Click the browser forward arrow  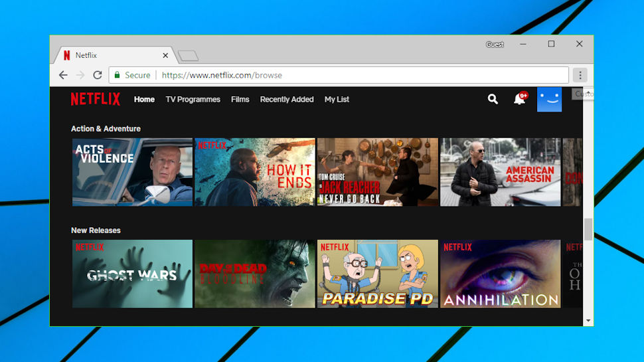click(80, 75)
